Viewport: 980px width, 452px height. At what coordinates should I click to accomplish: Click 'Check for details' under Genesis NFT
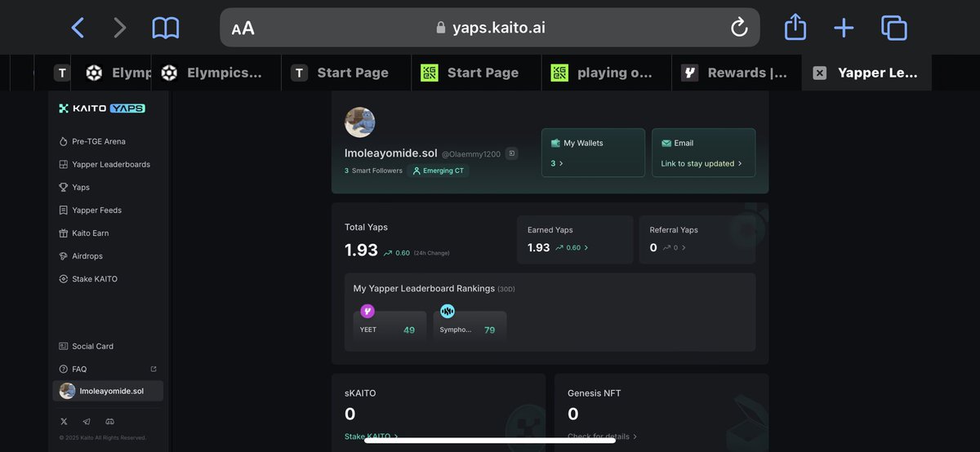coord(602,436)
